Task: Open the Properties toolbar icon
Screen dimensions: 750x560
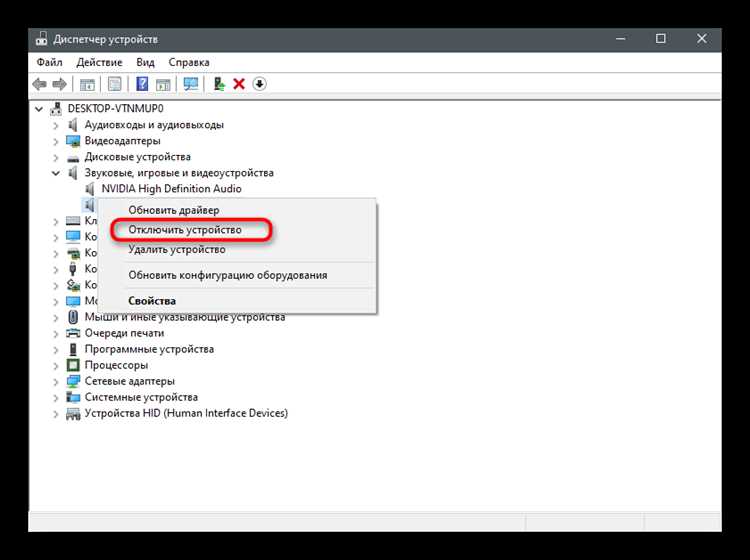Action: [114, 85]
